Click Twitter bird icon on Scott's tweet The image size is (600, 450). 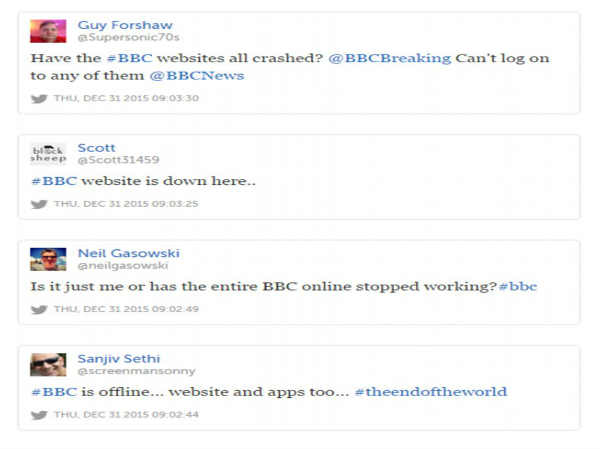coord(39,204)
